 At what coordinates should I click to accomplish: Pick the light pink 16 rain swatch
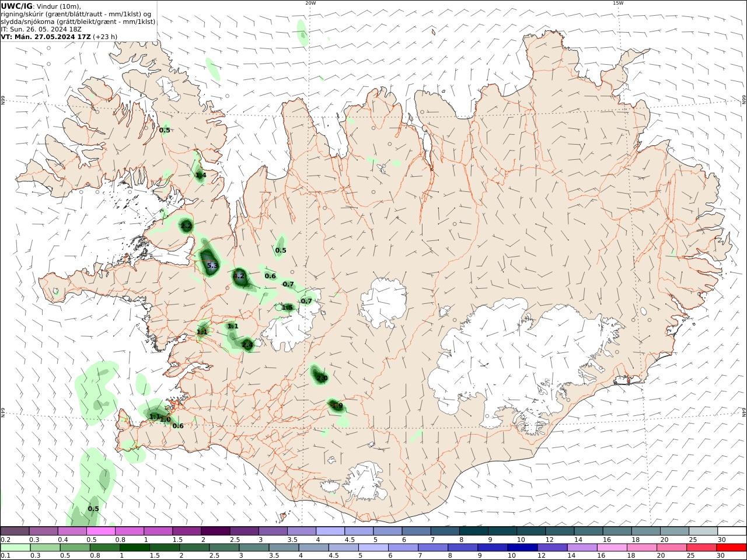tap(612, 548)
